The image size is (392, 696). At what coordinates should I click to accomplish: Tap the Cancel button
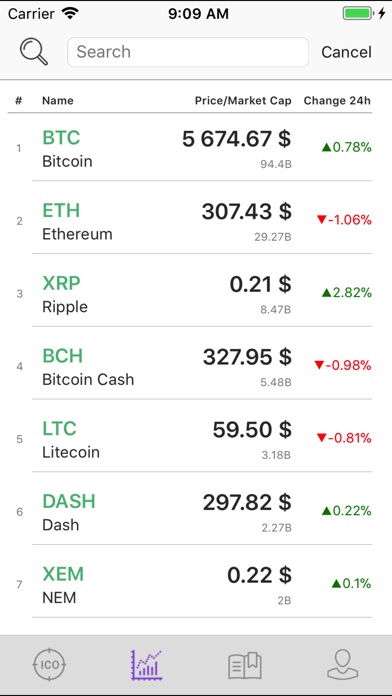(x=346, y=52)
